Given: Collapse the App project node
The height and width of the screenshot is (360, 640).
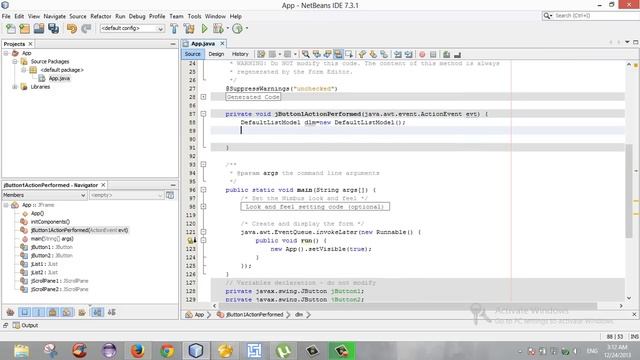Looking at the screenshot, I should [6, 53].
